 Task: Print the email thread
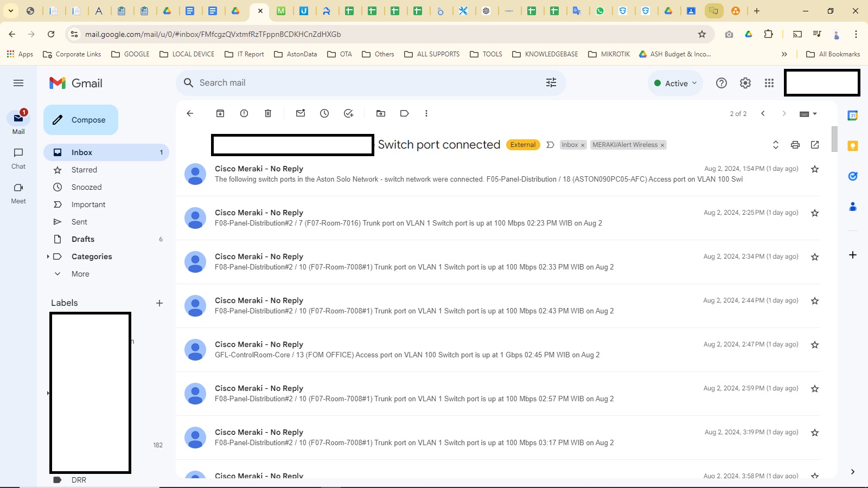pos(795,145)
